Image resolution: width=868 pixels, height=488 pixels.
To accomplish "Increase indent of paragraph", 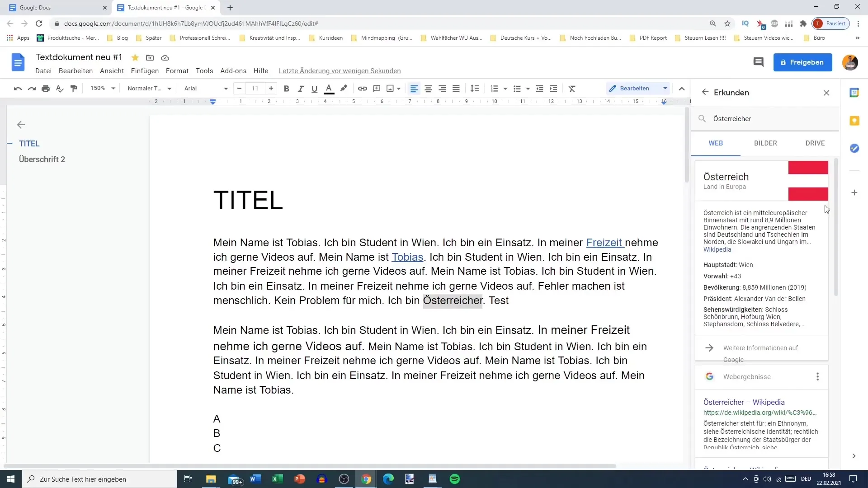I will [553, 89].
